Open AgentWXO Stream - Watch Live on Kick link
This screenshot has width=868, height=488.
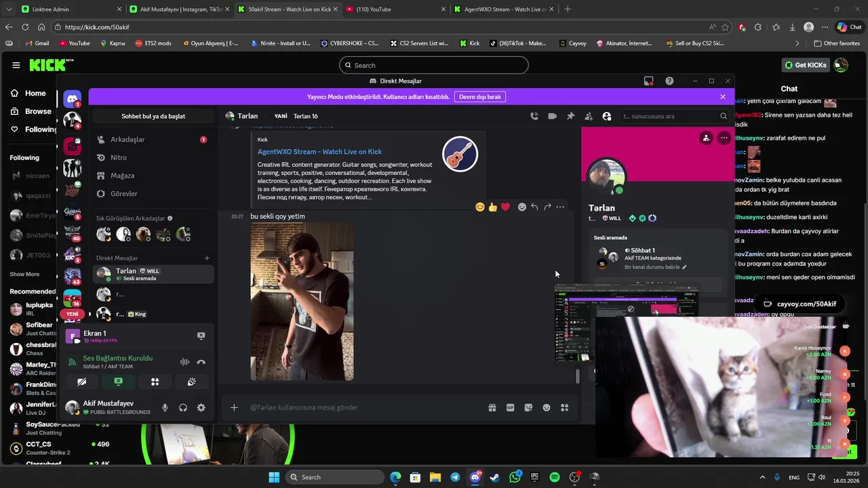319,152
